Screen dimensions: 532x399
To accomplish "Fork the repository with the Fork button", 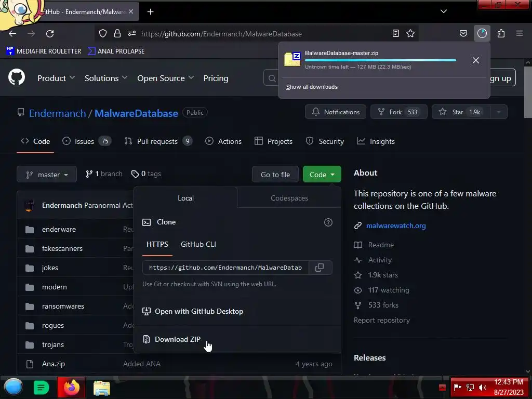I will [398, 112].
